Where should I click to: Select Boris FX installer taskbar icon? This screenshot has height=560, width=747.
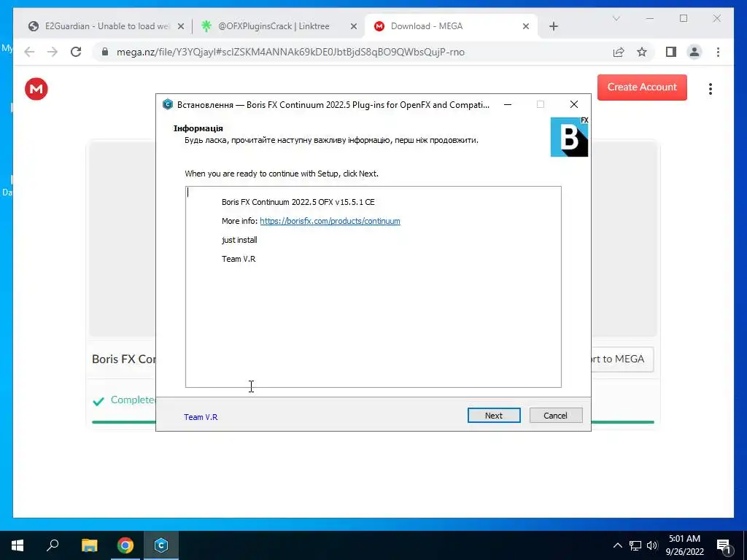[161, 545]
